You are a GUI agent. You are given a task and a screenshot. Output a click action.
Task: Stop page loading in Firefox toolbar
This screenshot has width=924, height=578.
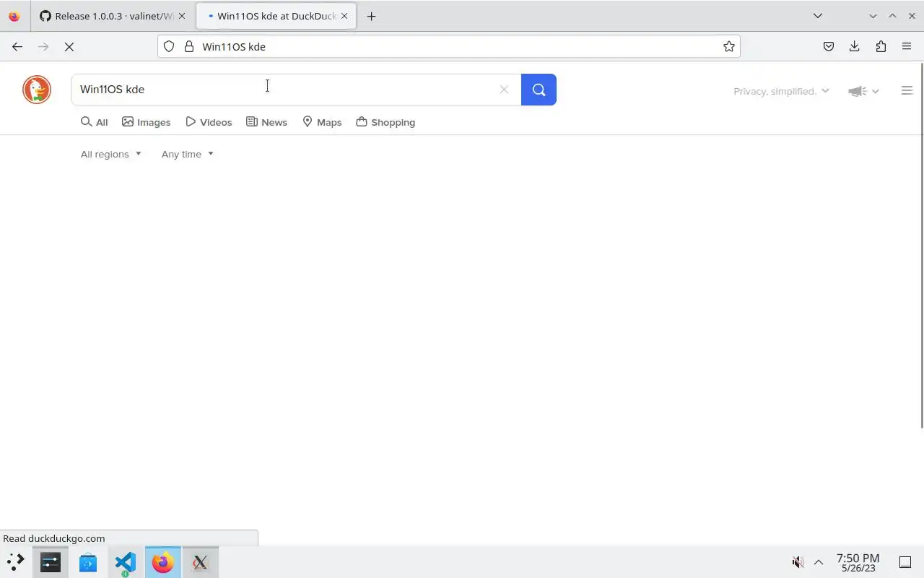pos(69,46)
